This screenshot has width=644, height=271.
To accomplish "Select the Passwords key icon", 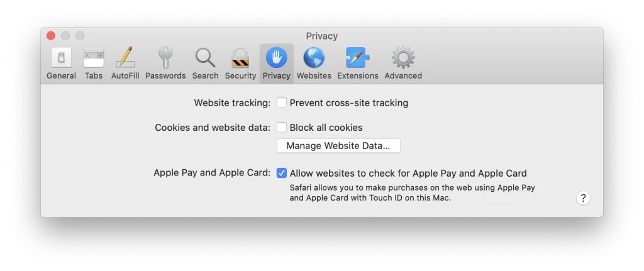I will [x=165, y=58].
